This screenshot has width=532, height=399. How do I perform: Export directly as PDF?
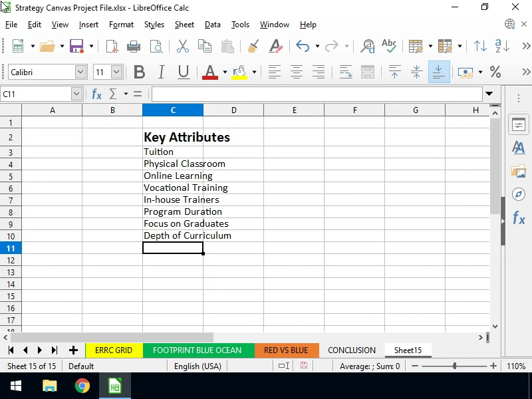(x=112, y=46)
